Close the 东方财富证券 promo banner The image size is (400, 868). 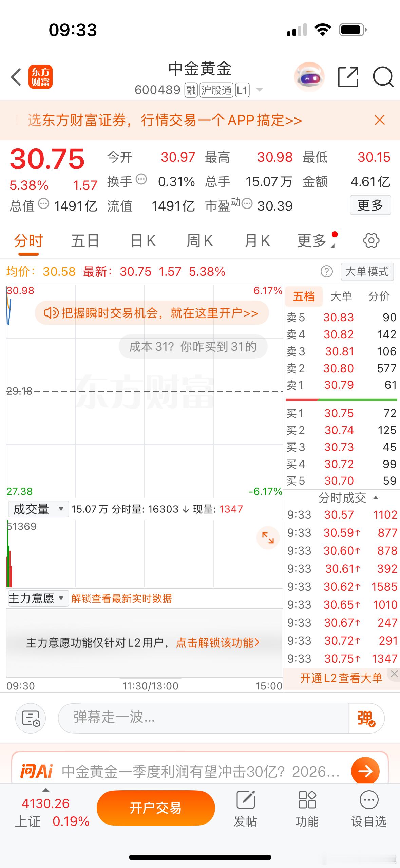(x=379, y=120)
